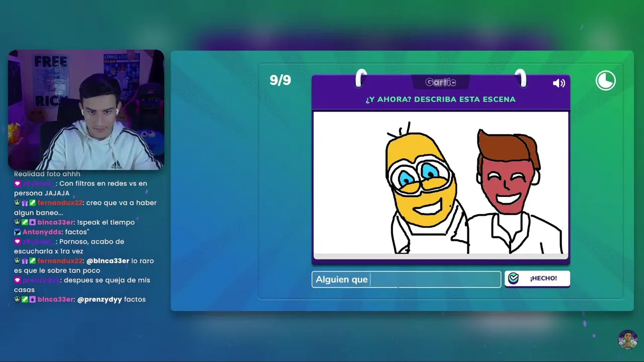Click username fernandux22 before @binca33er mention

[60, 261]
